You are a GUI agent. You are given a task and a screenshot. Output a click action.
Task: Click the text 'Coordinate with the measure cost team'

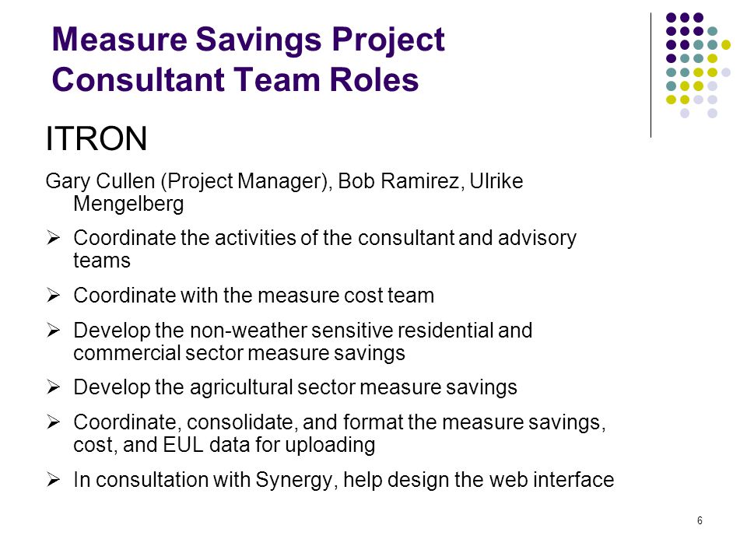[254, 296]
